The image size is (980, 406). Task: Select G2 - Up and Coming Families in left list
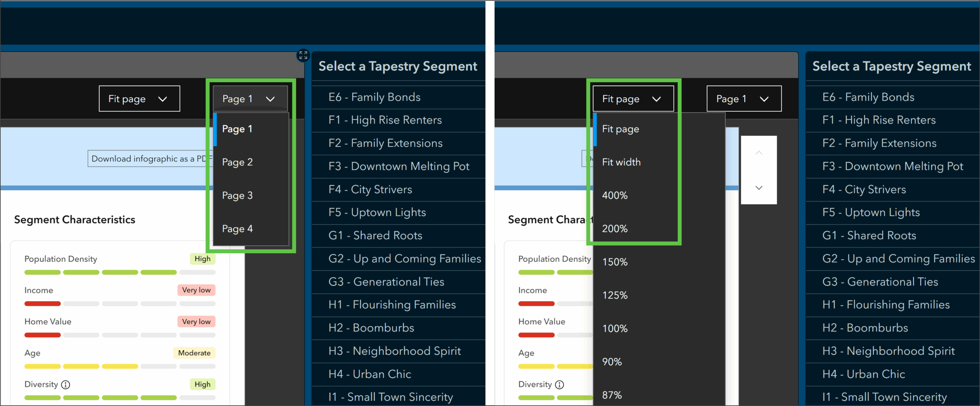click(x=404, y=259)
